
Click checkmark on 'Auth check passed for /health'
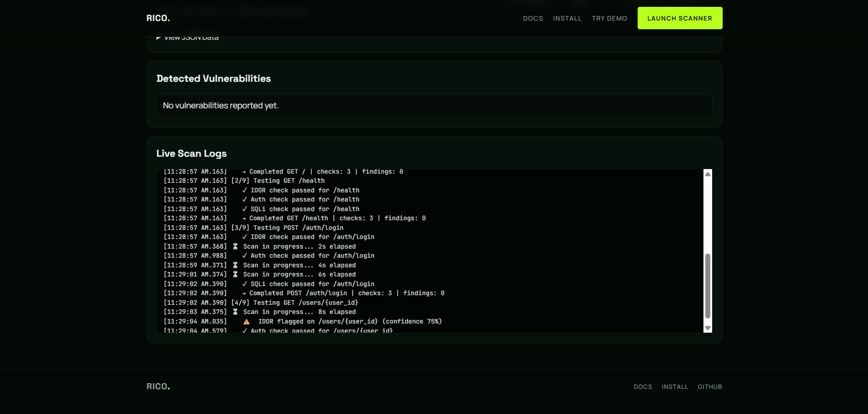coord(245,199)
